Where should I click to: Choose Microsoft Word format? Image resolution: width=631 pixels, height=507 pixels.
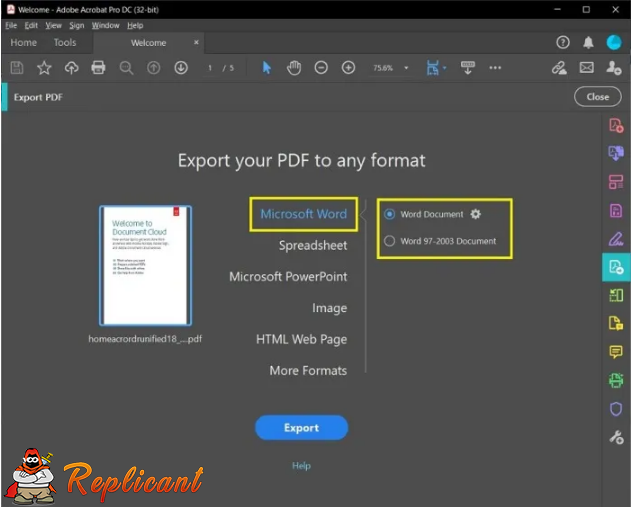pyautogui.click(x=303, y=214)
